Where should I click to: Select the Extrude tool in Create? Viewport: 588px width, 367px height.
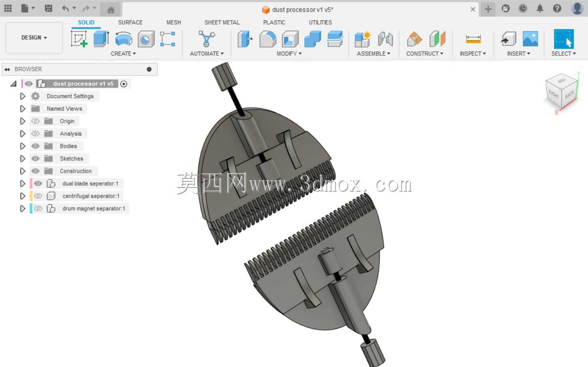[101, 39]
